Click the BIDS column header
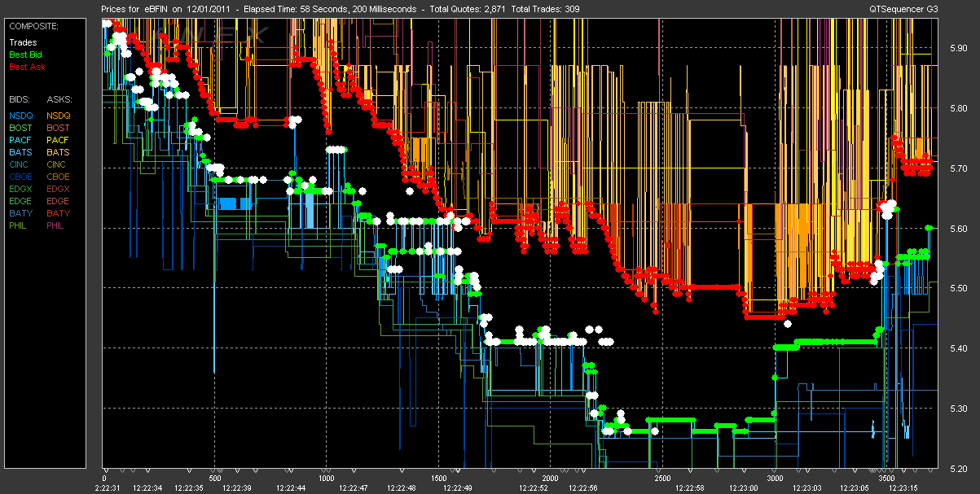Screen dimensions: 980x494 (x=19, y=98)
